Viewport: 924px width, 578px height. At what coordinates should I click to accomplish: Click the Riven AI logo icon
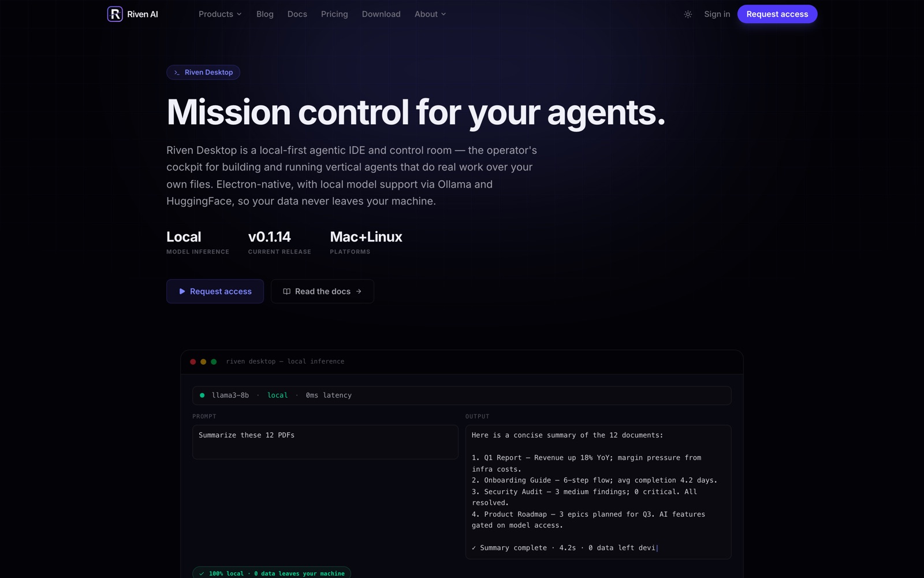115,14
